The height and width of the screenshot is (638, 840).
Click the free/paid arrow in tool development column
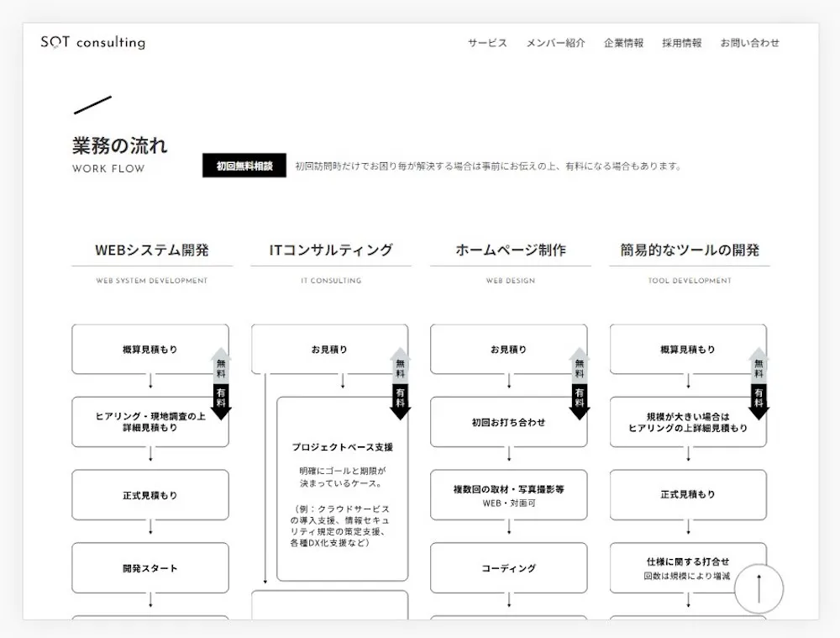coord(759,383)
